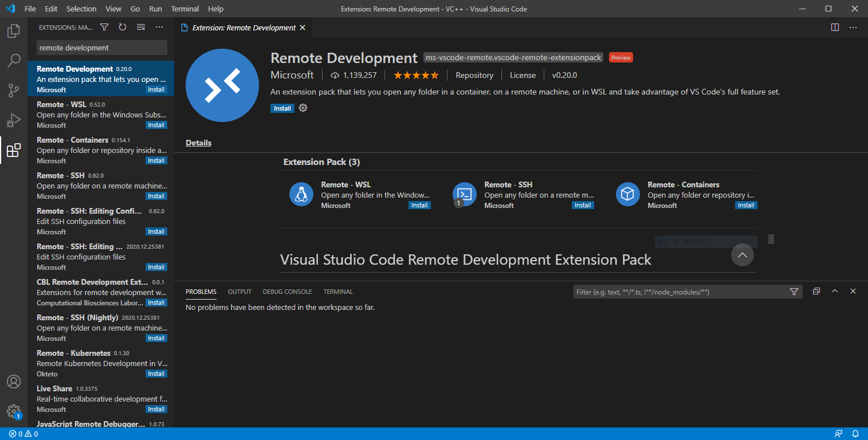Viewport: 868px width, 440px height.
Task: Select CBL Remote Development extension in list
Action: (101, 292)
